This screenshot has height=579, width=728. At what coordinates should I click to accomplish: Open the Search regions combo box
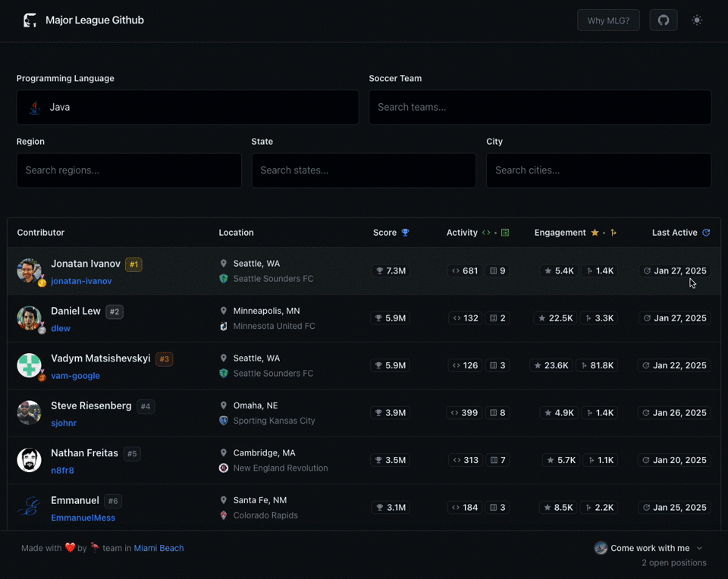pos(129,171)
